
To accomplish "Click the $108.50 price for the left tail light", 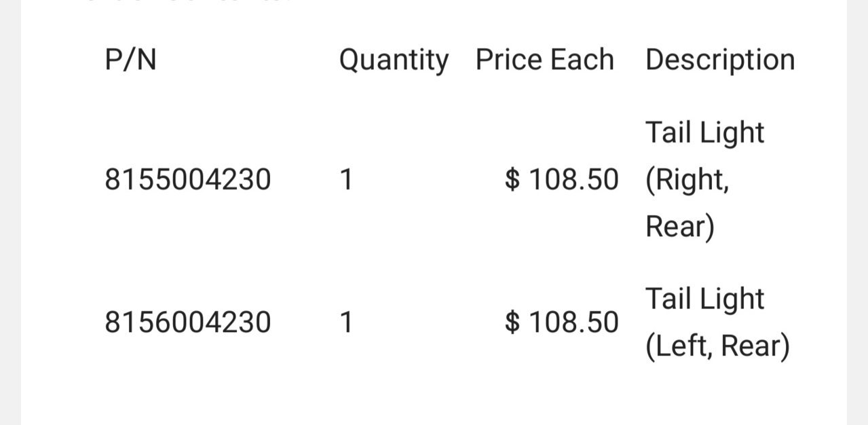I will pyautogui.click(x=562, y=322).
